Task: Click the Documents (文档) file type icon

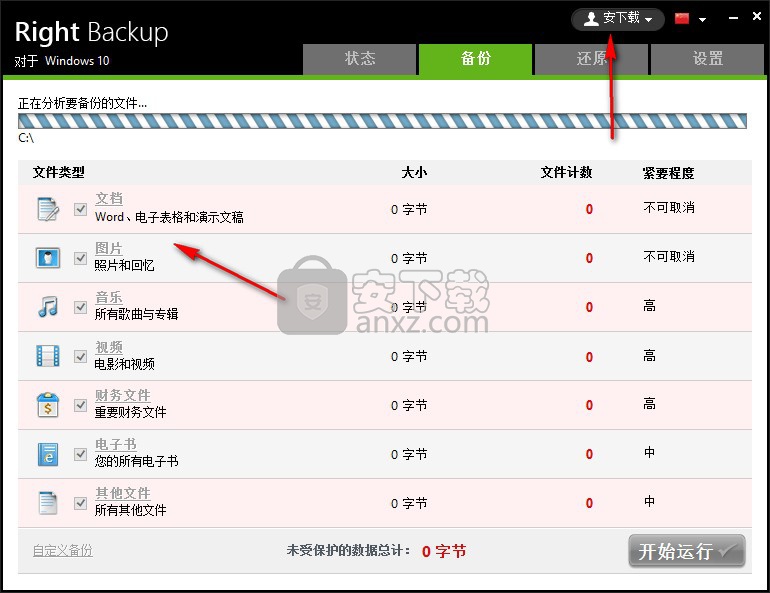Action: point(48,209)
